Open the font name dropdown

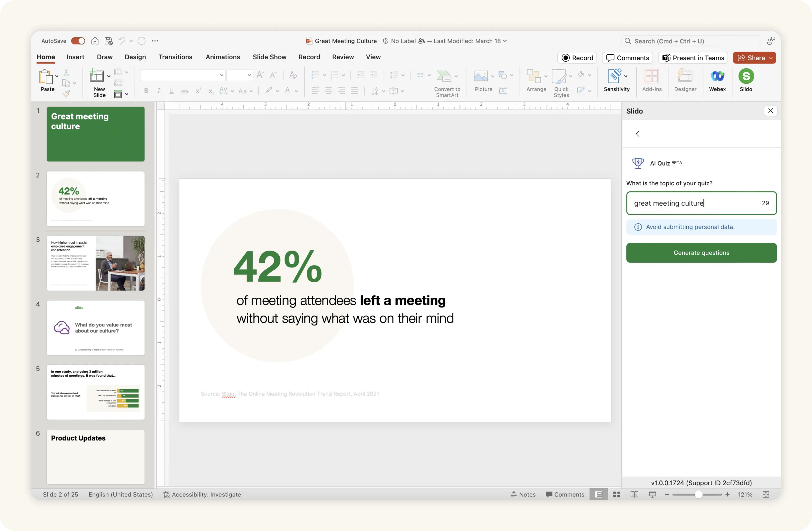point(221,75)
